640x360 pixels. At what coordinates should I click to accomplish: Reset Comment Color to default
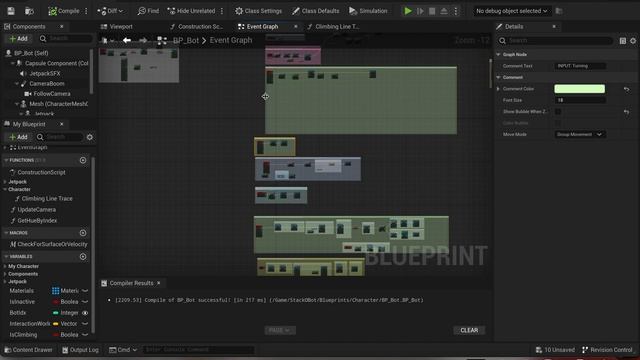(627, 89)
